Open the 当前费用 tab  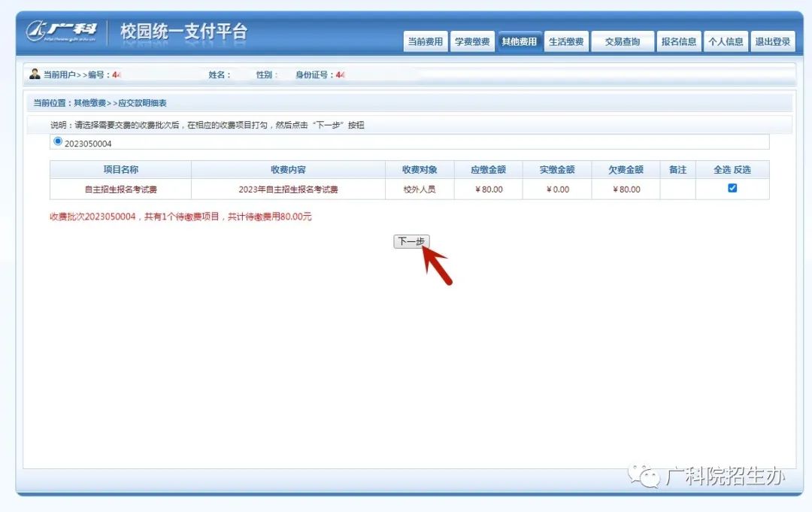click(425, 42)
